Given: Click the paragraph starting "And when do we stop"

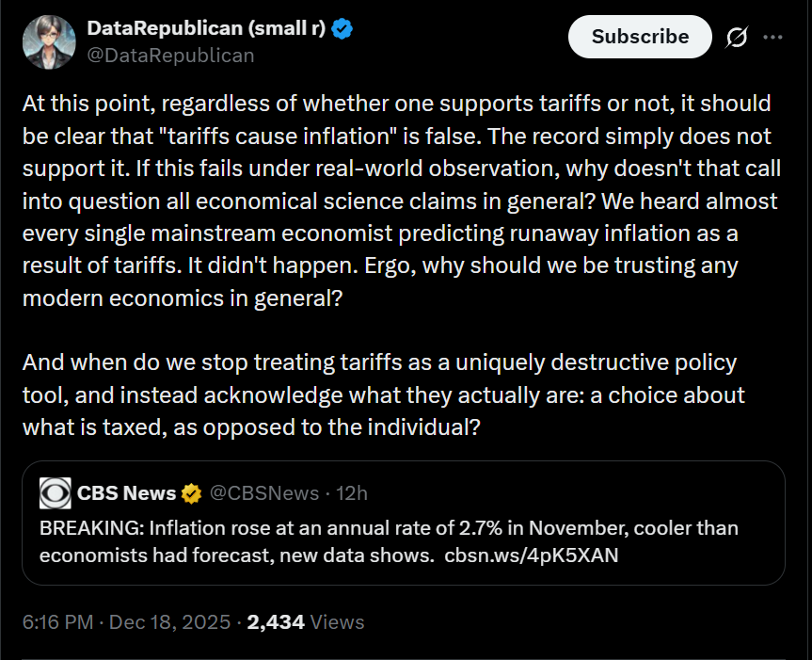Looking at the screenshot, I should (379, 394).
